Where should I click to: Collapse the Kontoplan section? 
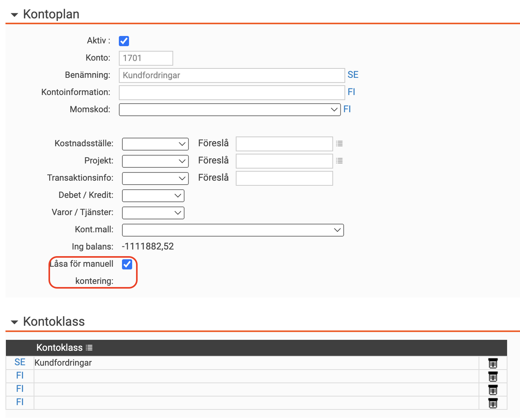tap(14, 15)
